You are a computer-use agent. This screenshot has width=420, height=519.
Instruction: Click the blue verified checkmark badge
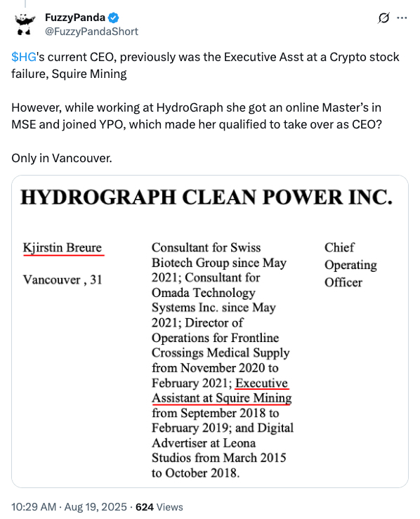pyautogui.click(x=114, y=18)
